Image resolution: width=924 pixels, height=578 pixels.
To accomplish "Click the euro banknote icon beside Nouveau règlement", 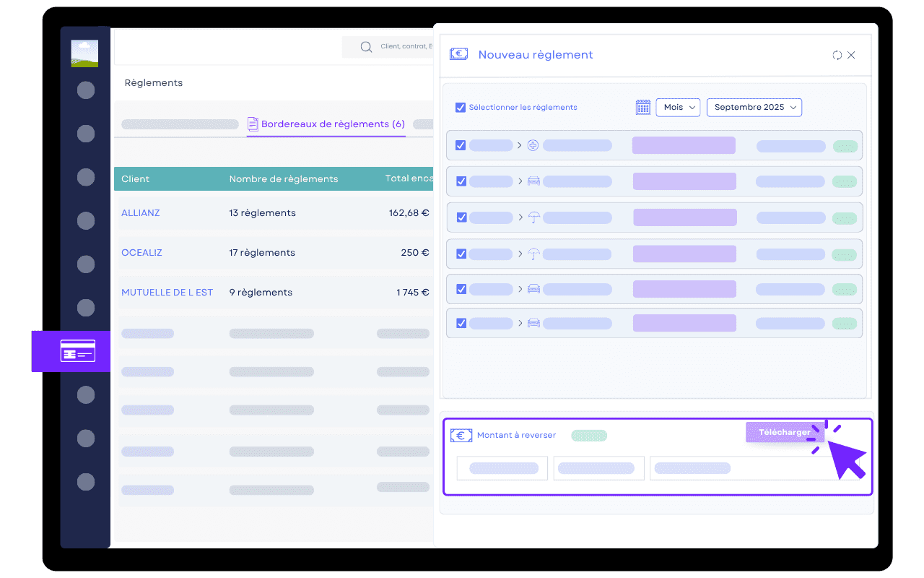I will pyautogui.click(x=458, y=54).
